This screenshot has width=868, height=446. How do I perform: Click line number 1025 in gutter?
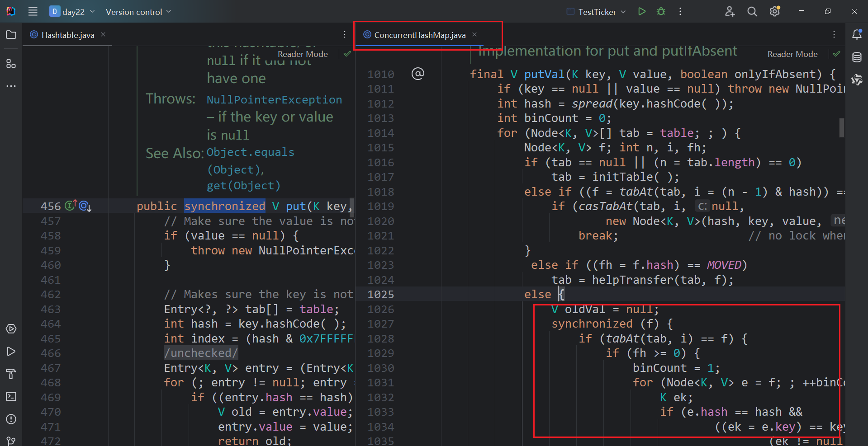380,295
